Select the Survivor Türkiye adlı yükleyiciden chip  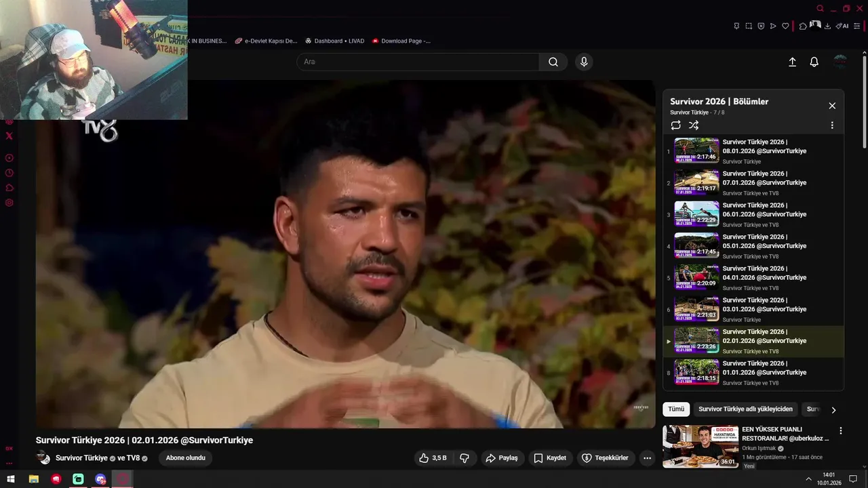click(x=745, y=409)
